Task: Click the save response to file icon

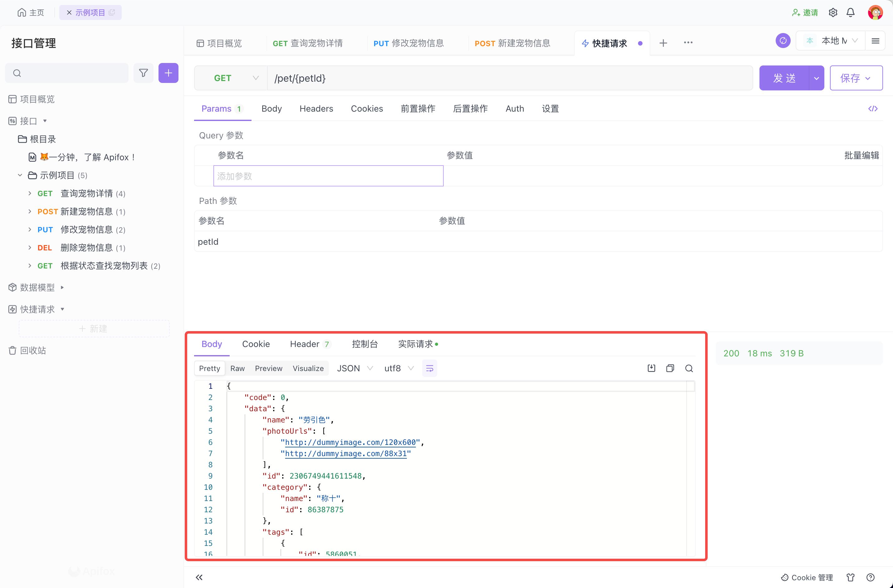Action: click(651, 368)
